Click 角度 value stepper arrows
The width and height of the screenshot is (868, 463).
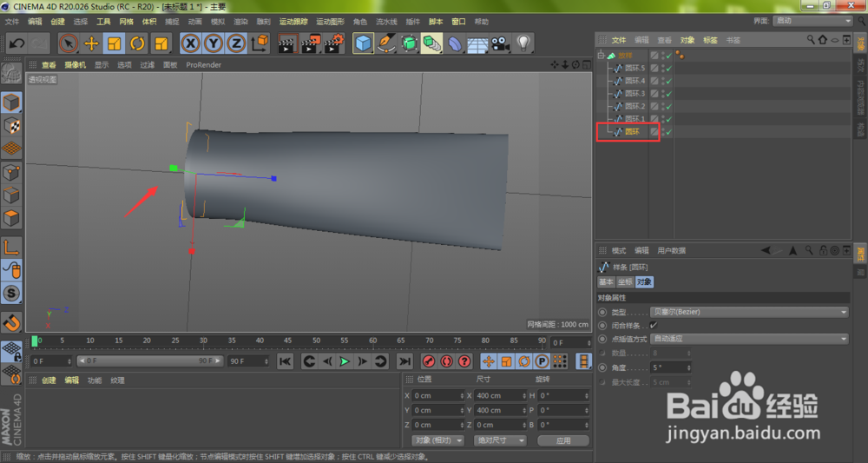coord(688,367)
